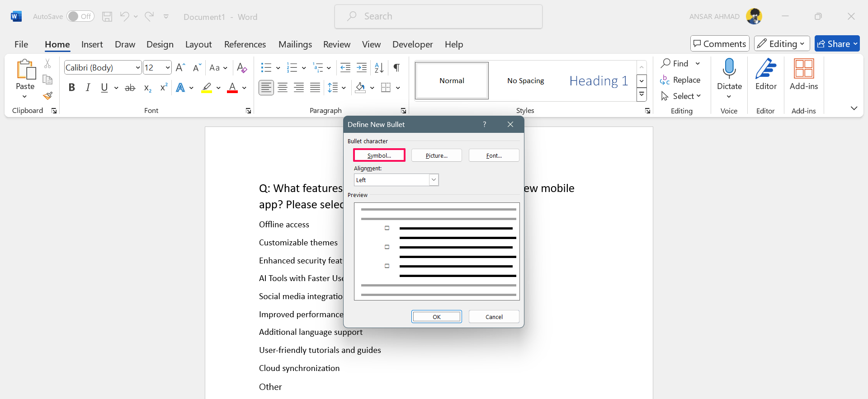Click the Numbering list icon
The width and height of the screenshot is (868, 399).
292,67
